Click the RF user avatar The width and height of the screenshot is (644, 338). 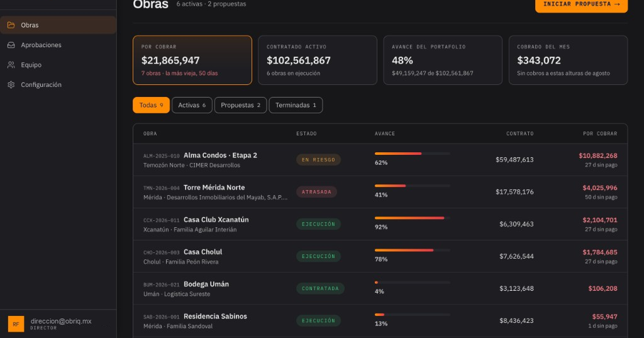(x=16, y=324)
